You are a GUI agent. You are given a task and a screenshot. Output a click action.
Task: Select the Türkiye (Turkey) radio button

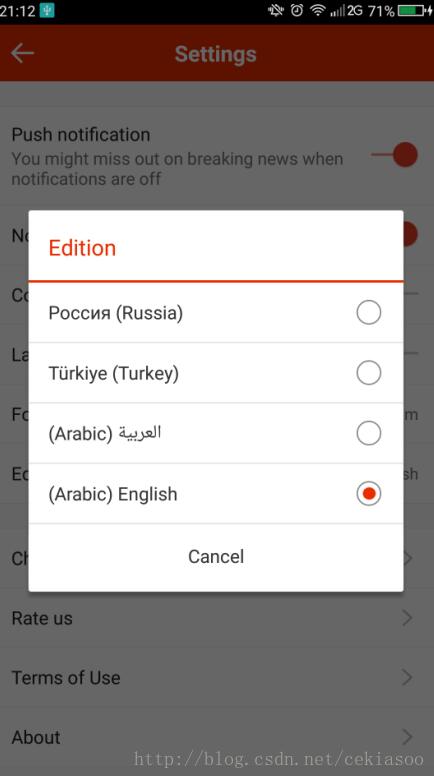[369, 373]
